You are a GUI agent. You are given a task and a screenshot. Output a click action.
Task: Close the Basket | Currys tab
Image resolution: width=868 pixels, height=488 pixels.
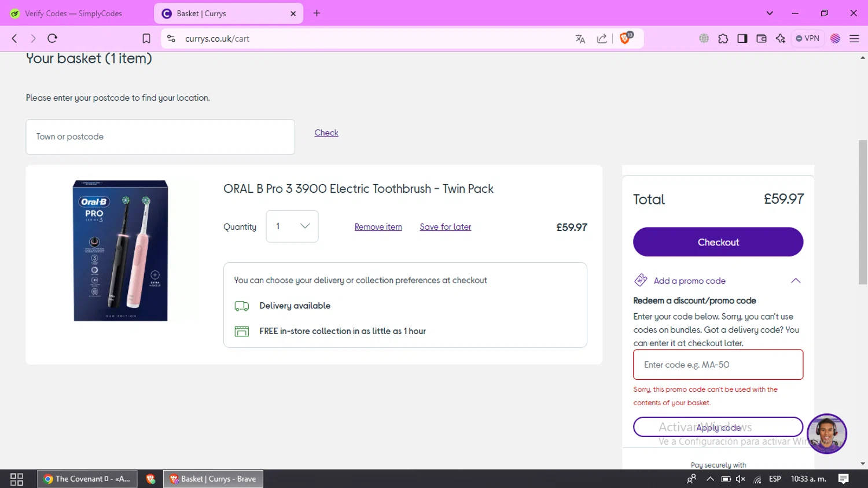(293, 13)
